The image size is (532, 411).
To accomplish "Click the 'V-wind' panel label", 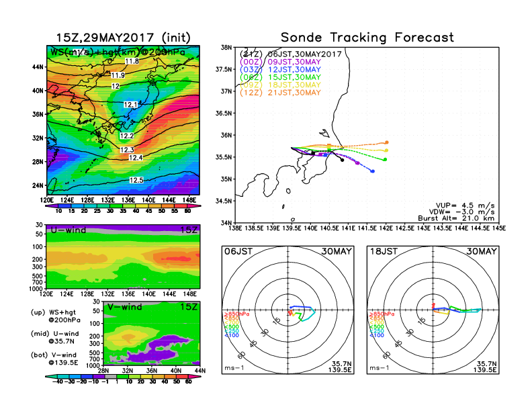I will tap(124, 307).
